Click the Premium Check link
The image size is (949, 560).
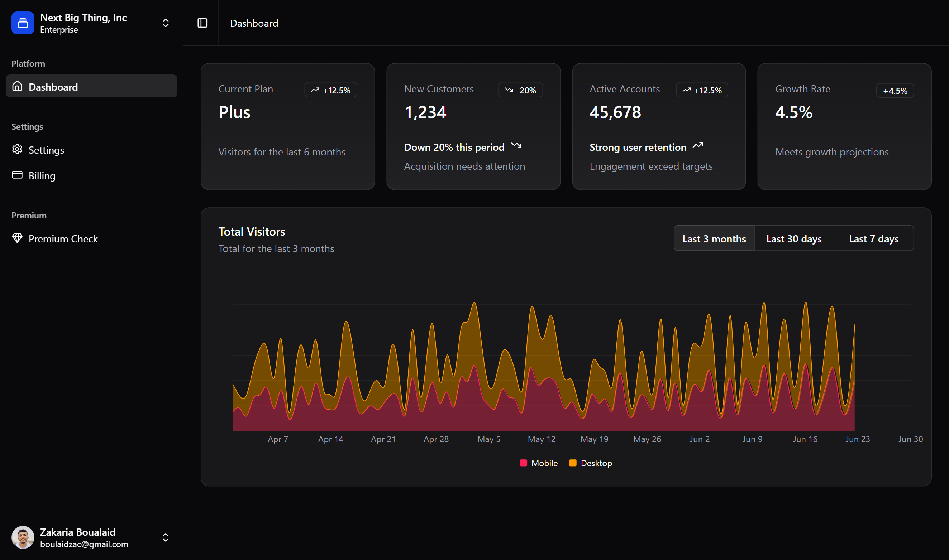click(63, 238)
